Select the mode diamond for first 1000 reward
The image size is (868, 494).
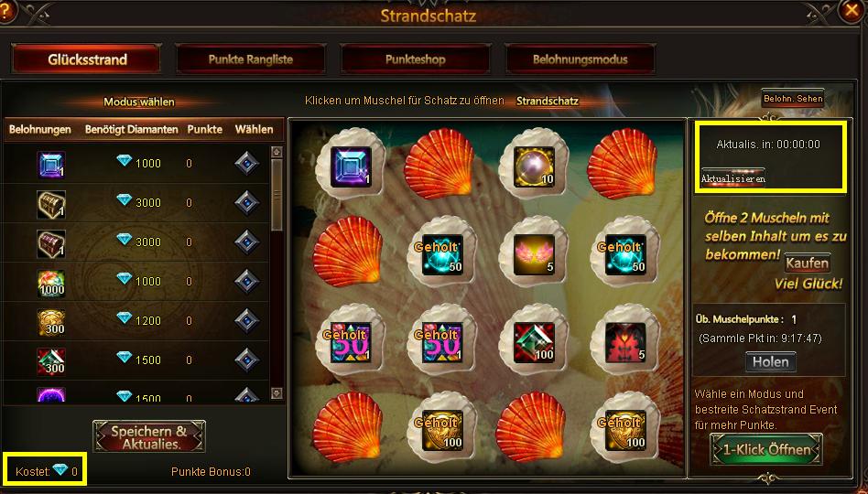click(x=246, y=163)
